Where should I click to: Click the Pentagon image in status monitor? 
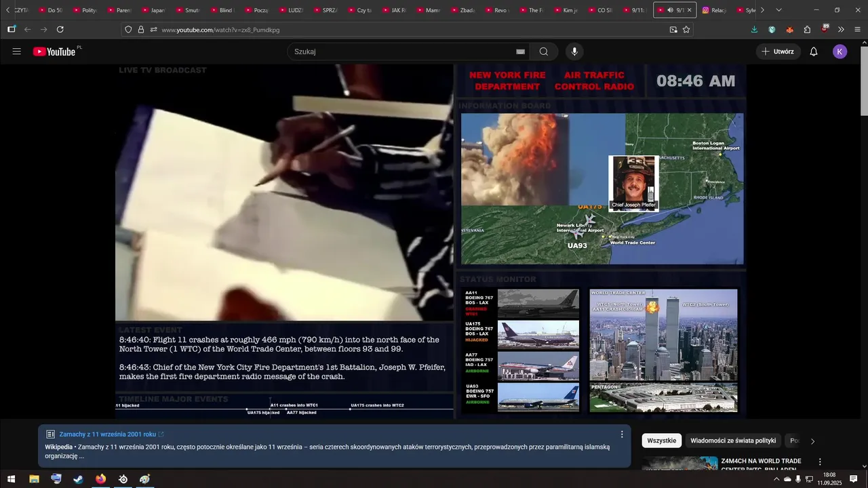pyautogui.click(x=663, y=398)
